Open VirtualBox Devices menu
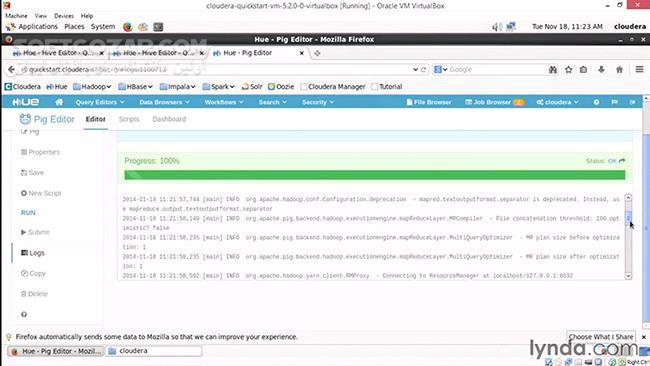The width and height of the screenshot is (650, 366). pos(64,16)
